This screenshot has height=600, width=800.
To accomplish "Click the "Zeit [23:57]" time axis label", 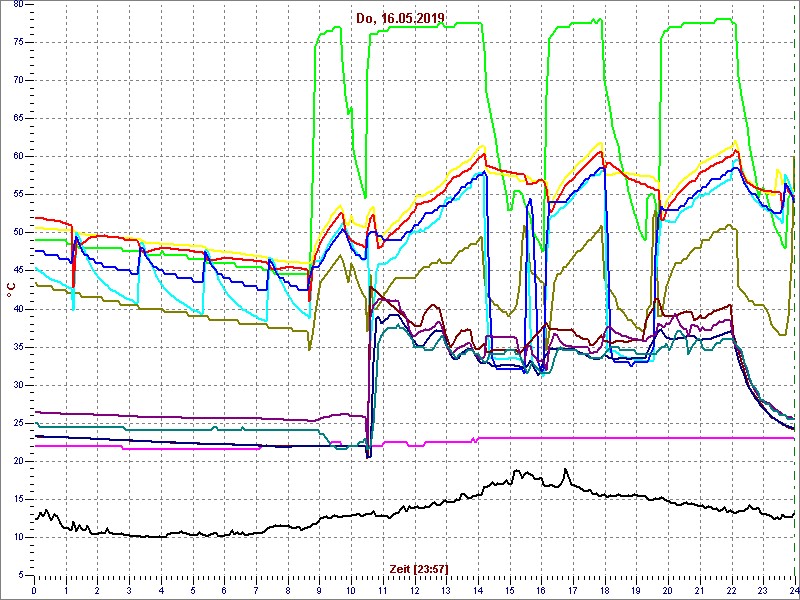I will (417, 568).
